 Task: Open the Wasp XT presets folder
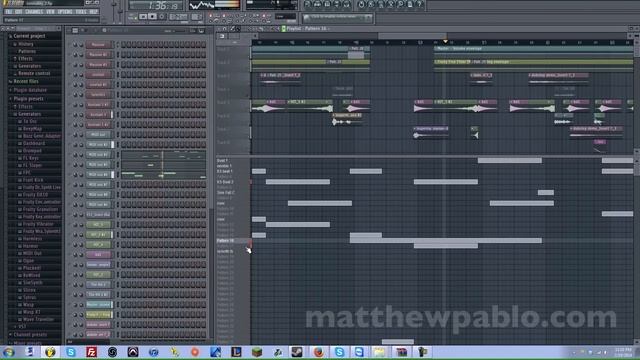[x=31, y=312]
